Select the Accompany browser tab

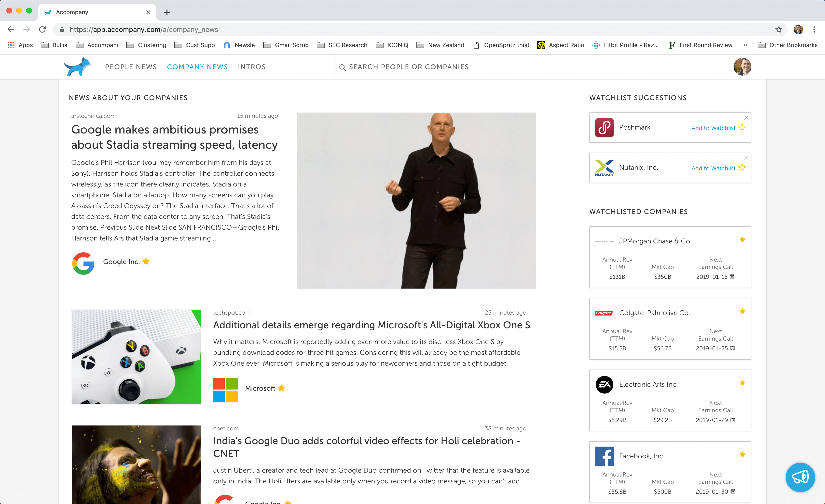click(x=97, y=12)
